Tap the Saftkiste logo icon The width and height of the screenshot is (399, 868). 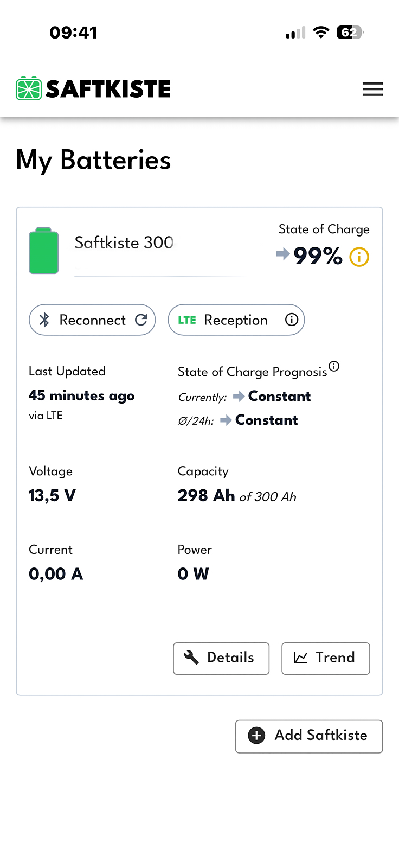(x=29, y=88)
